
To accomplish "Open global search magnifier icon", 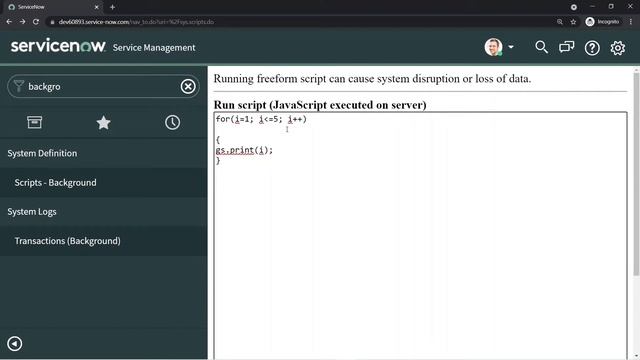I will click(x=541, y=47).
